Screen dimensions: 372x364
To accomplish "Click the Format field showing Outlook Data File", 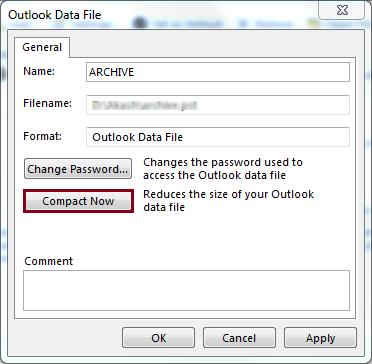I will (x=218, y=137).
